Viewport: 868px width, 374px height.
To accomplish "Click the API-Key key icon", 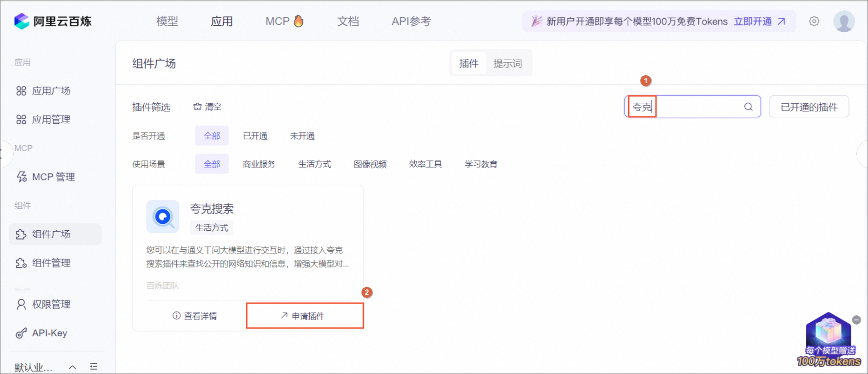I will (21, 333).
